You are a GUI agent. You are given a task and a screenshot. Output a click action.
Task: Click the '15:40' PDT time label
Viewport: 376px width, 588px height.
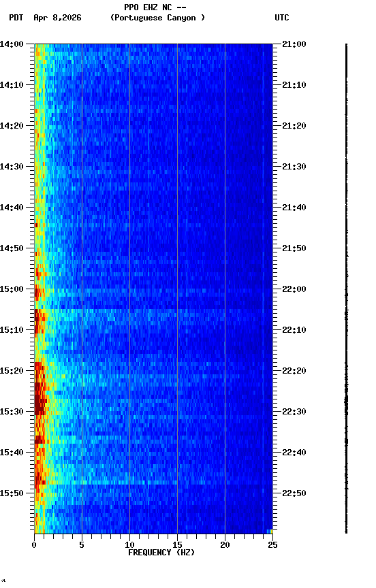[x=12, y=453]
